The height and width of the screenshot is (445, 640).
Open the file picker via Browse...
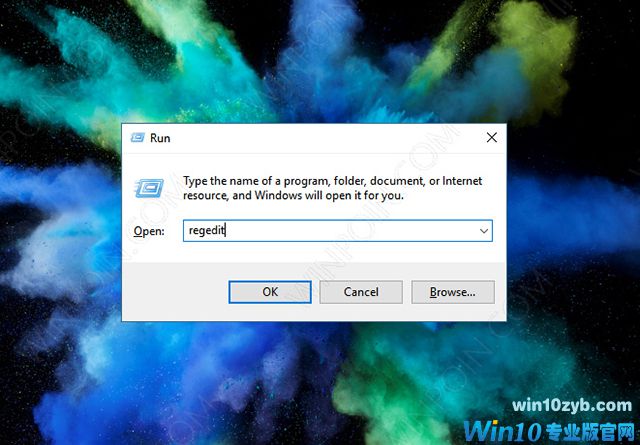point(453,292)
